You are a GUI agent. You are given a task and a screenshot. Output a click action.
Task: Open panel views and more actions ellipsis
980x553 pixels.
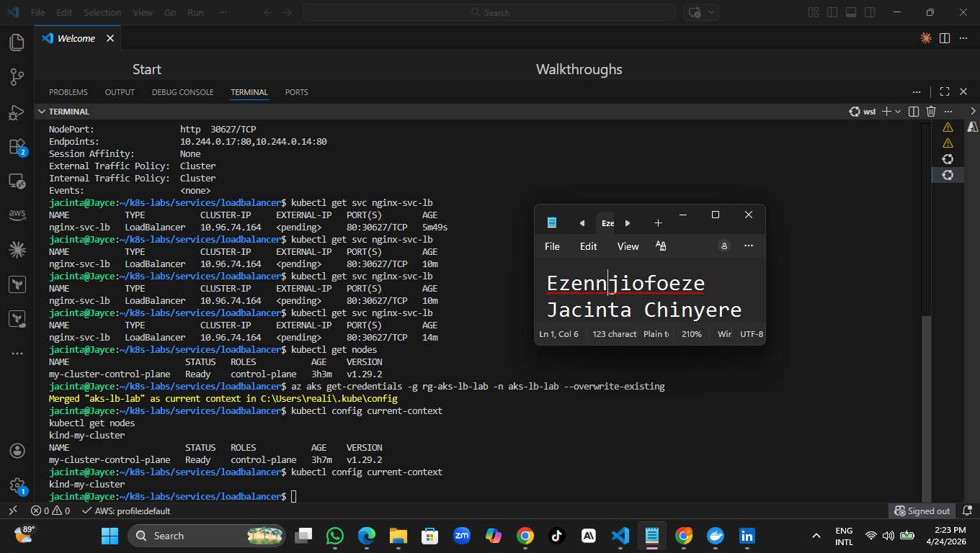point(917,91)
